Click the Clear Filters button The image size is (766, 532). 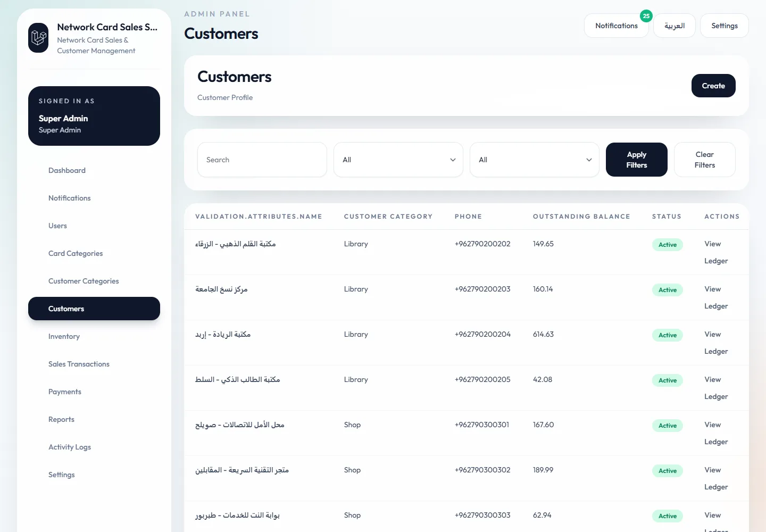(x=705, y=160)
